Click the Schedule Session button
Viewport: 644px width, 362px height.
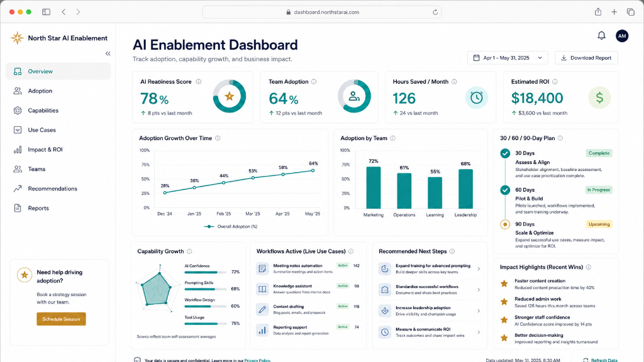[x=61, y=319]
